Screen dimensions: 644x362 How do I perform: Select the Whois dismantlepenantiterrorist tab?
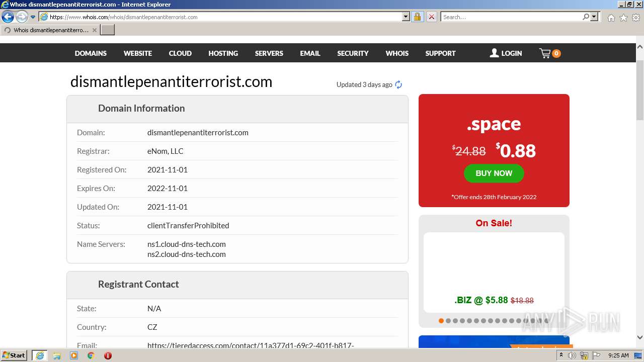(x=50, y=30)
